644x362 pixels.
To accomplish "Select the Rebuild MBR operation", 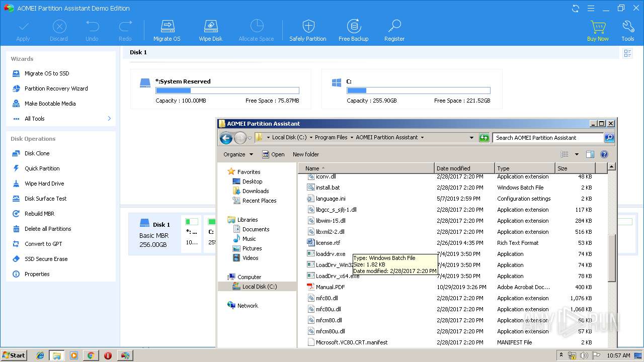I will point(39,214).
